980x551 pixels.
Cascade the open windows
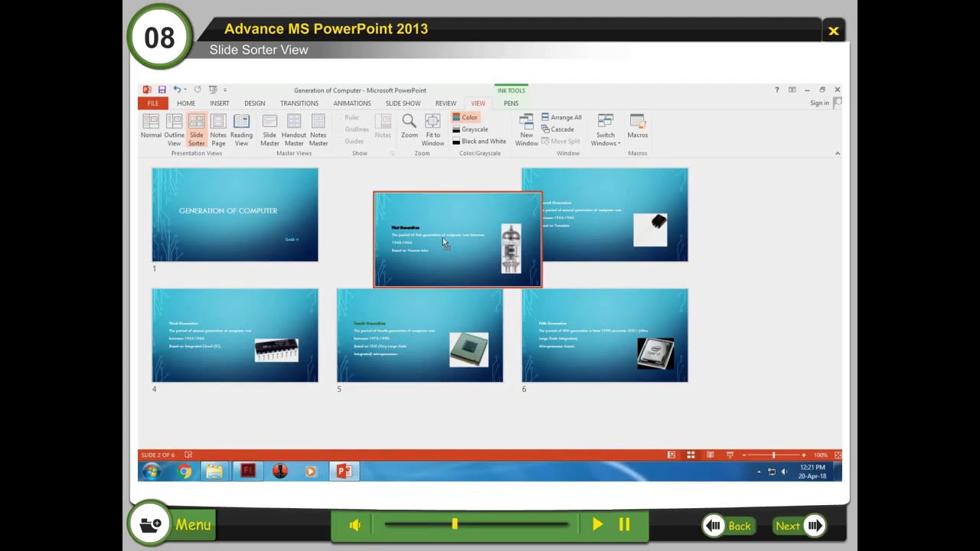(557, 129)
